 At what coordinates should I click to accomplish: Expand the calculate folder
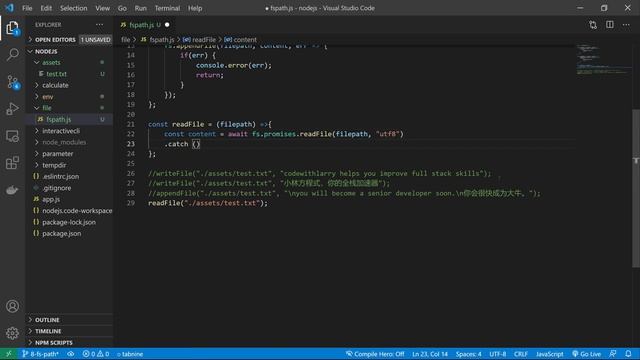(x=55, y=85)
